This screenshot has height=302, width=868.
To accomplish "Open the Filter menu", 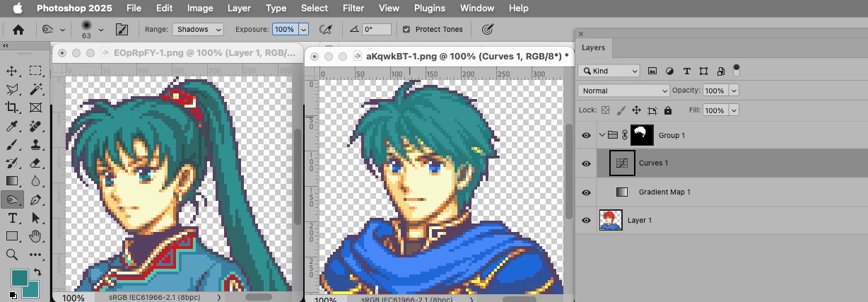I will tap(353, 8).
